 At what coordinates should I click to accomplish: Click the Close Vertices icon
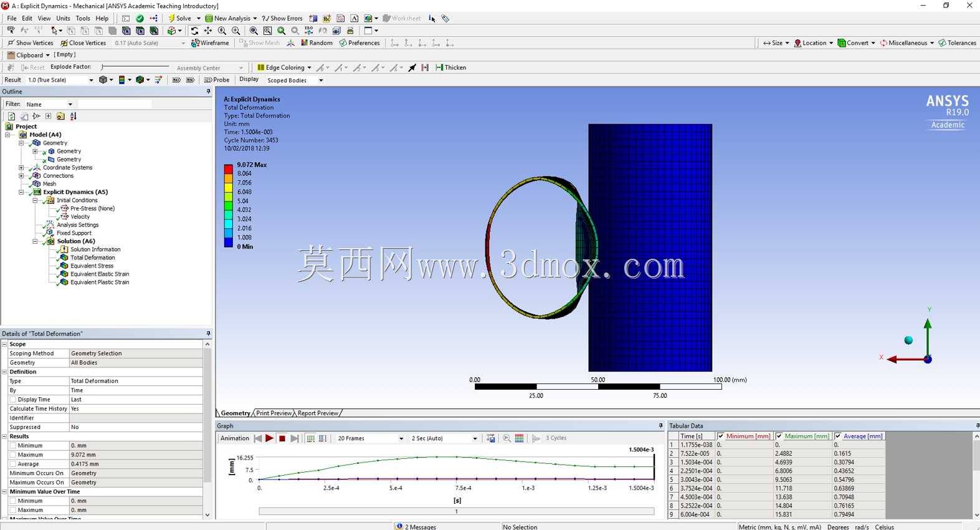pos(83,43)
